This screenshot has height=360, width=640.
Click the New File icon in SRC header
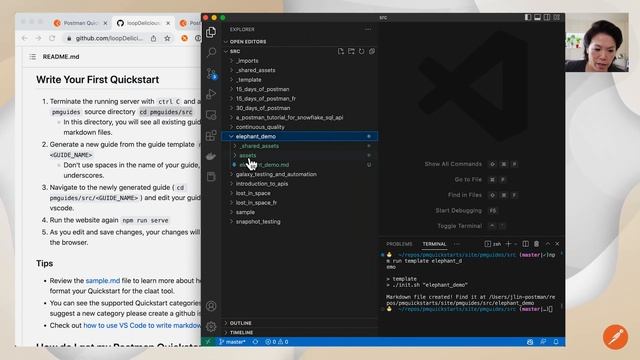(x=341, y=51)
